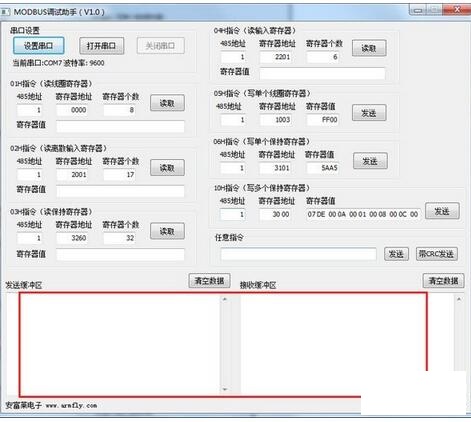Click the 设置串口 button
Screen dimensions: 471x422
click(x=39, y=46)
